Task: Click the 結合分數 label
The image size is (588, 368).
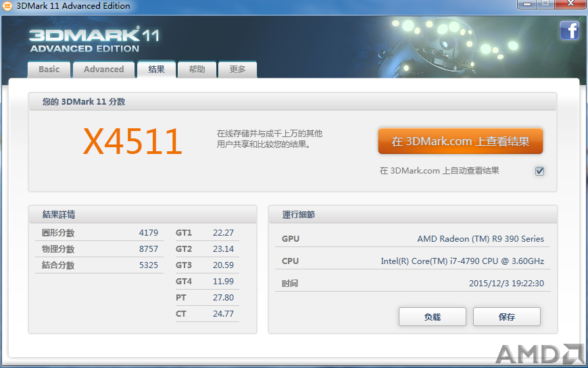Action: tap(58, 265)
